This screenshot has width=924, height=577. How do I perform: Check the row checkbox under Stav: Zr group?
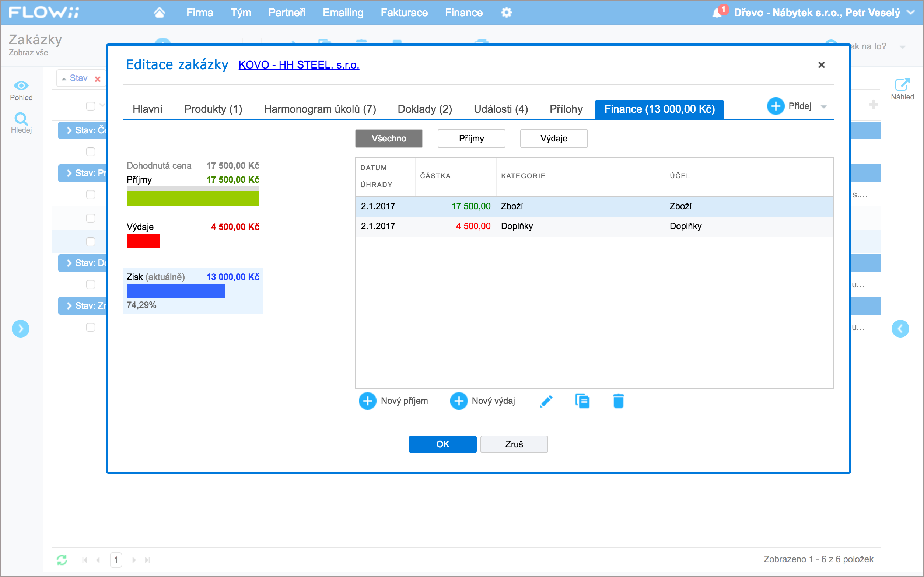point(90,328)
